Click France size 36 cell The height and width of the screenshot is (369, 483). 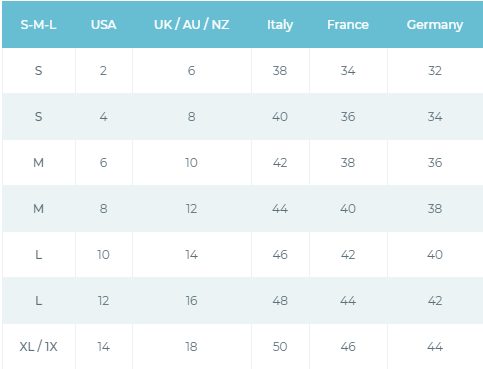[348, 117]
